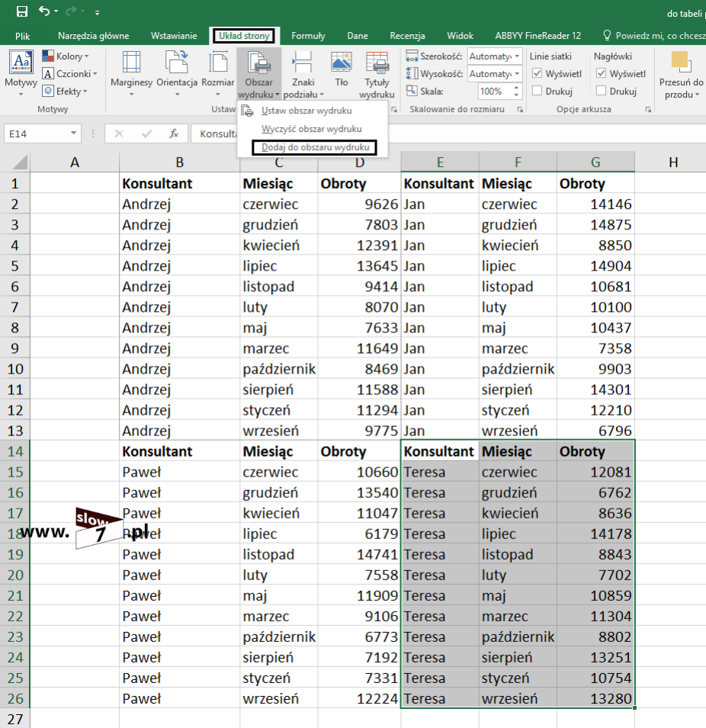Select the Układ strony tab
This screenshot has height=728, width=706.
click(244, 36)
